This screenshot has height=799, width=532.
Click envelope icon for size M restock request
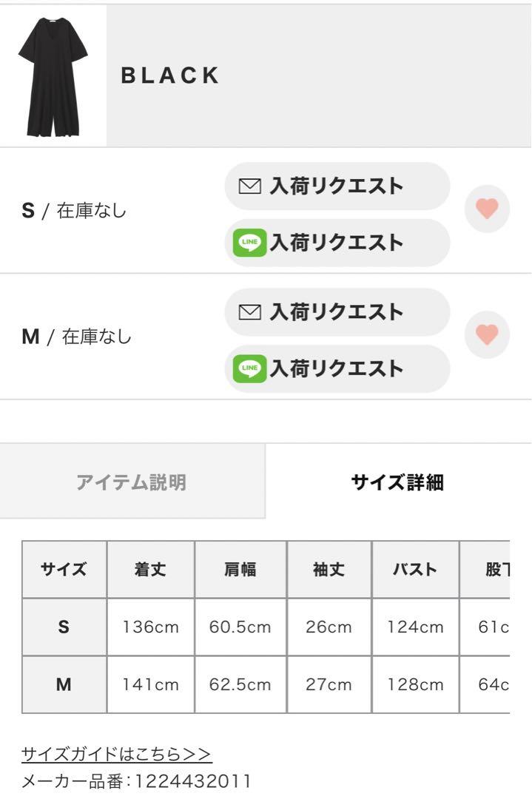tap(249, 312)
